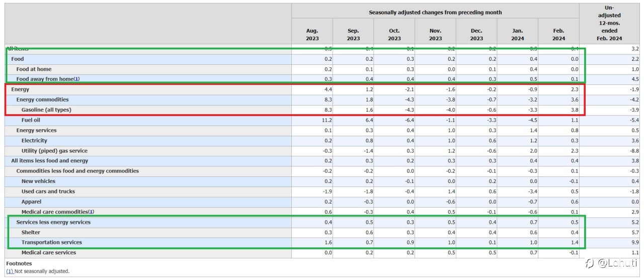Select the Food at home row label
Screen dimensions: 644x280
pyautogui.click(x=34, y=69)
